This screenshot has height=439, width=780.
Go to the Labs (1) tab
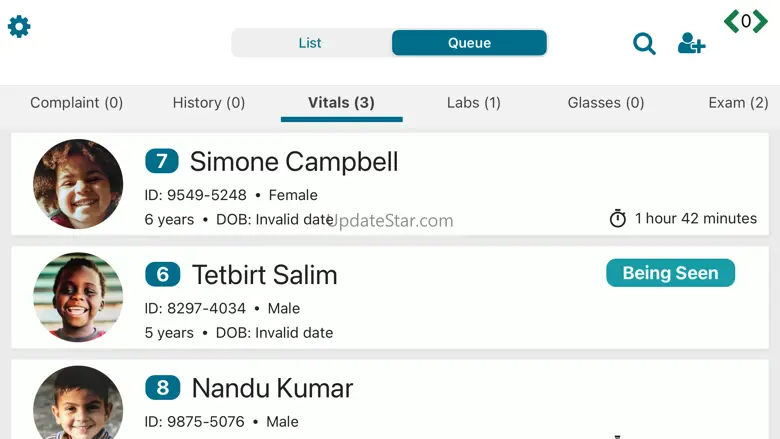coord(474,103)
